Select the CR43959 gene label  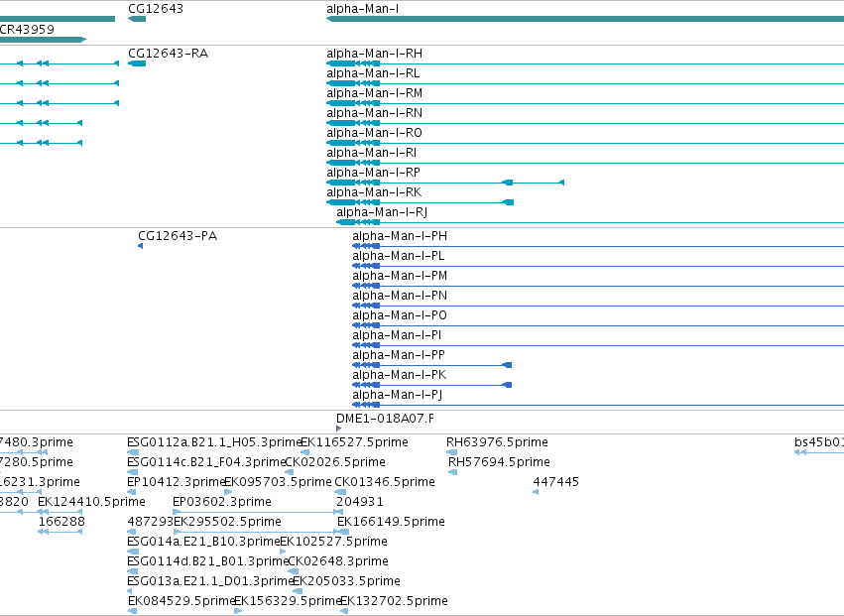(x=27, y=29)
